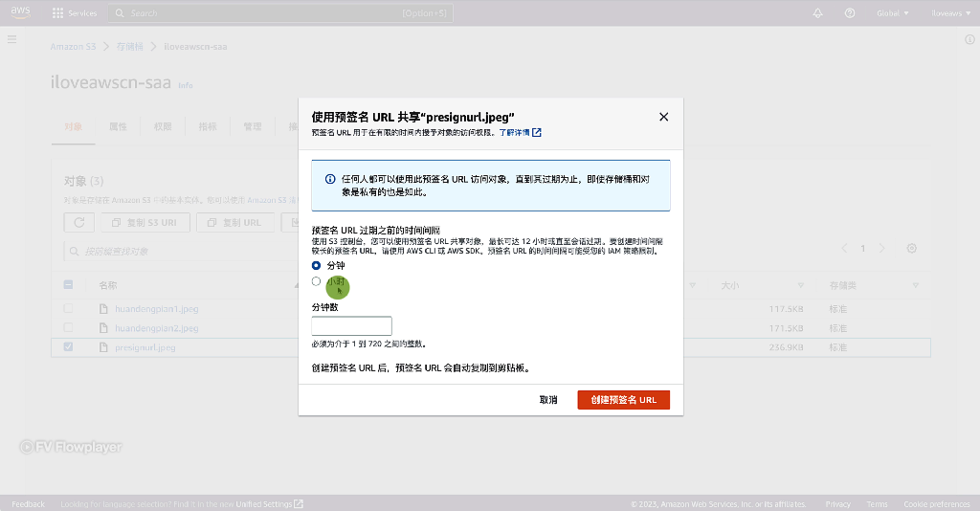Click the info icon in the alert box
980x511 pixels.
[x=330, y=179]
